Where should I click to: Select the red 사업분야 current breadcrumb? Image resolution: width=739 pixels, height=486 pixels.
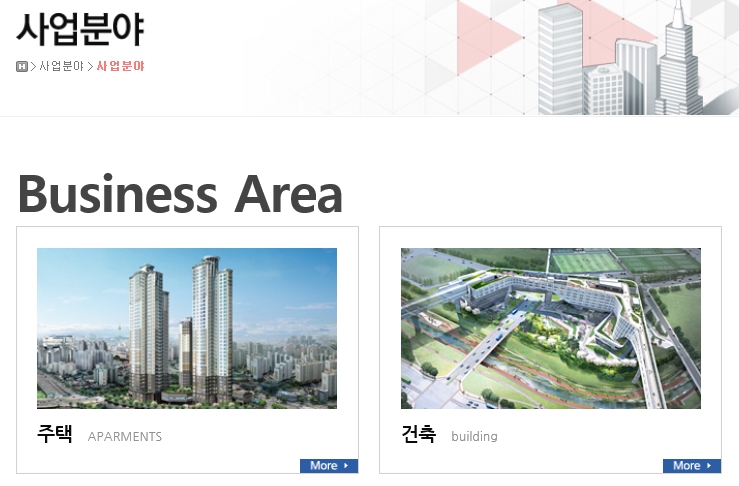(120, 66)
